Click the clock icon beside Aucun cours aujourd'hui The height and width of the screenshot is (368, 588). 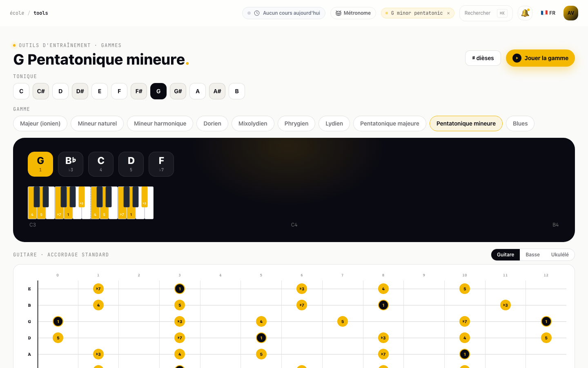click(257, 13)
